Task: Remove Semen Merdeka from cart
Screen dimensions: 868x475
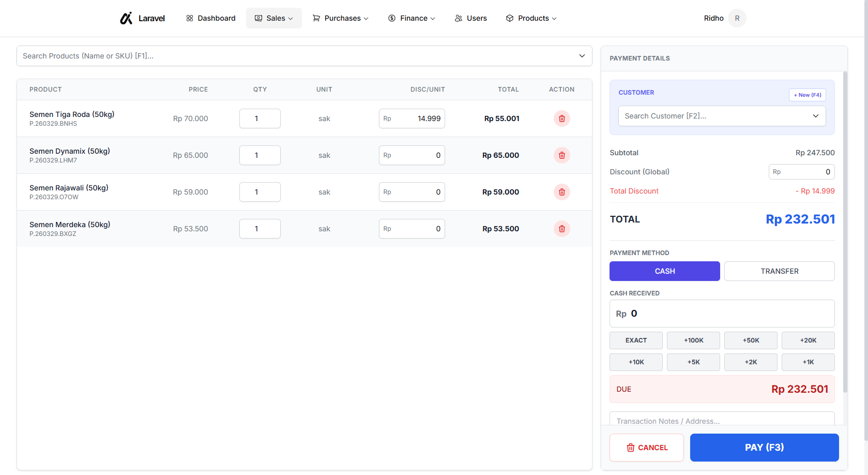Action: [x=562, y=229]
